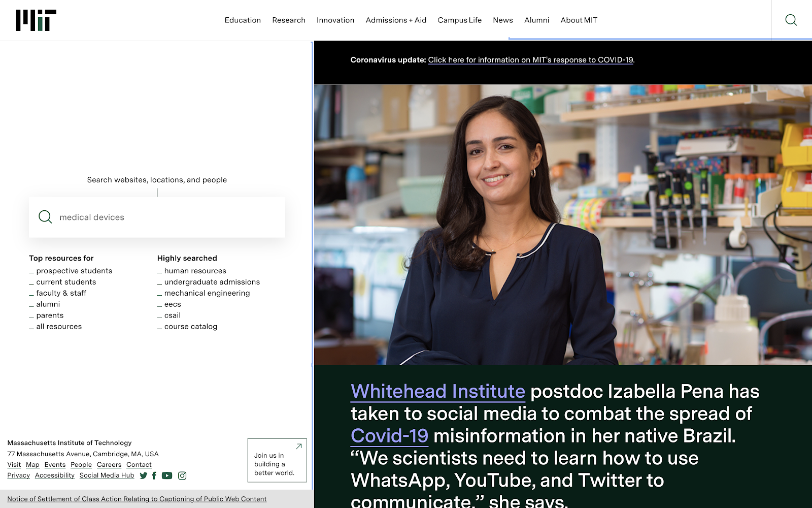This screenshot has height=508, width=812.
Task: Choose undergraduate admissions search link
Action: (x=212, y=282)
